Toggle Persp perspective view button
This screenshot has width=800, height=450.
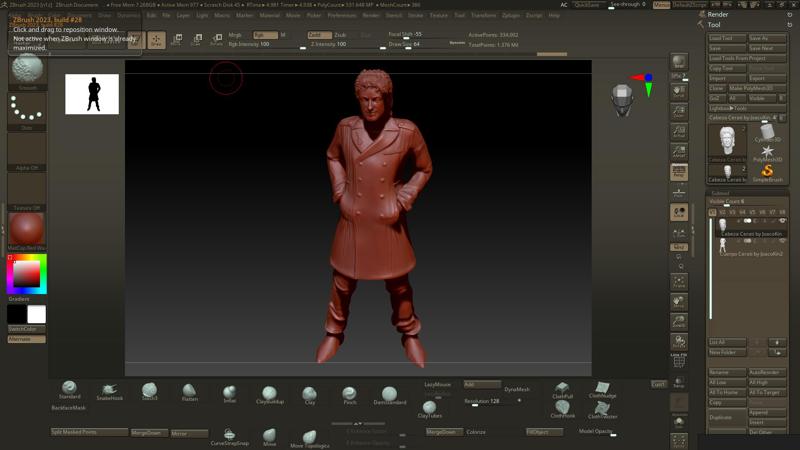tap(679, 172)
